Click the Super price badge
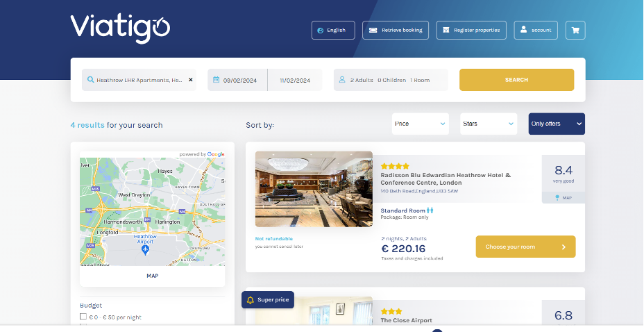The height and width of the screenshot is (332, 644). [x=268, y=299]
